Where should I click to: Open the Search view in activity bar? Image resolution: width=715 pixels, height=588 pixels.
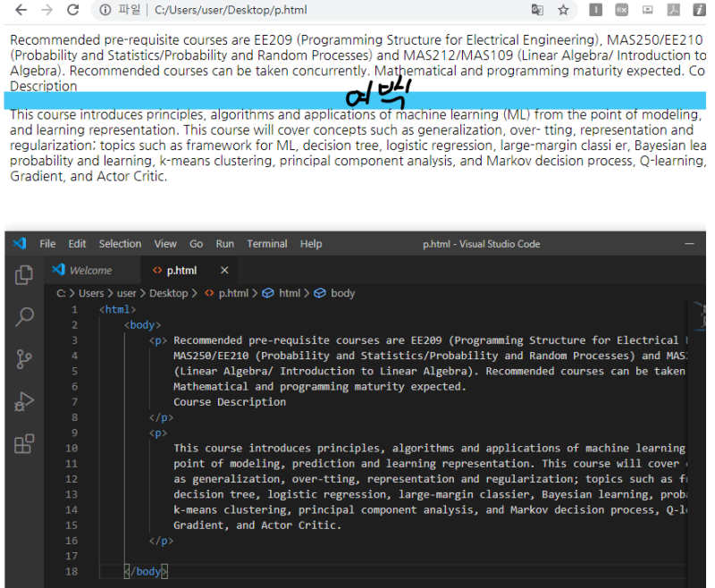point(24,317)
